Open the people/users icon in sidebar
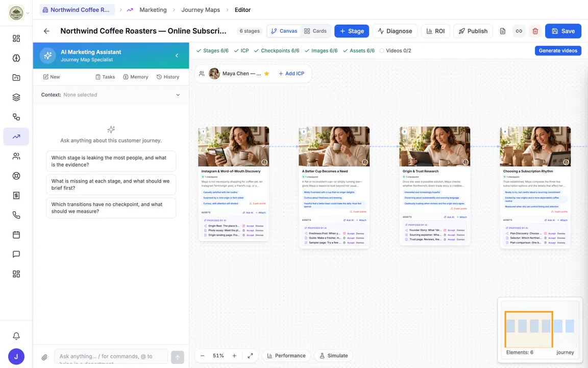 (16, 156)
